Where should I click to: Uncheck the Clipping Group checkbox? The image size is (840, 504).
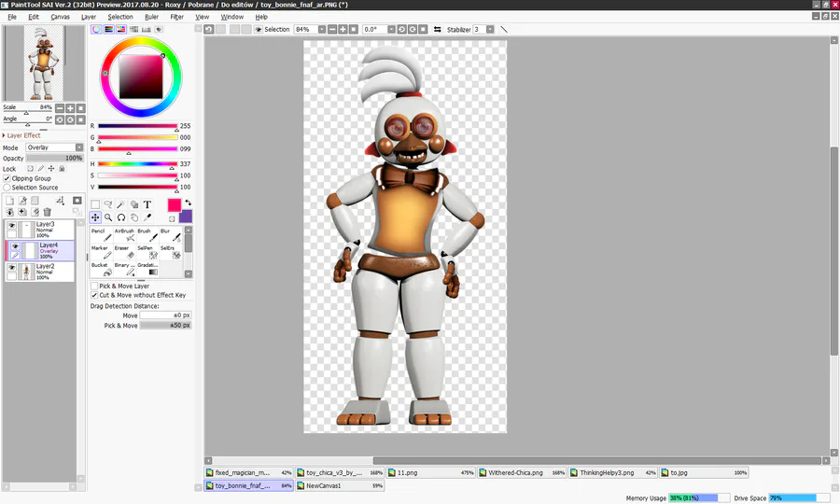coord(7,178)
